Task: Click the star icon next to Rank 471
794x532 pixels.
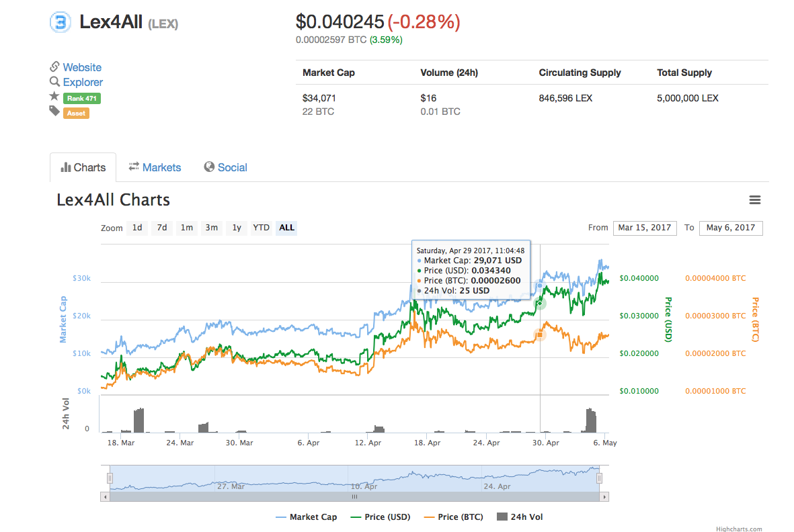Action: pyautogui.click(x=54, y=96)
